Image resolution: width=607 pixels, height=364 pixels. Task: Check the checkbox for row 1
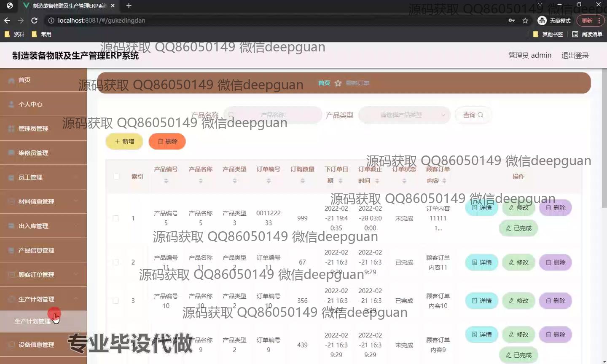[x=116, y=218]
